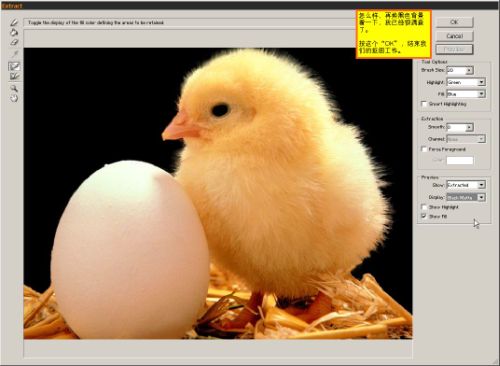Image resolution: width=500 pixels, height=366 pixels.
Task: Click the Cancel button
Action: pos(454,36)
